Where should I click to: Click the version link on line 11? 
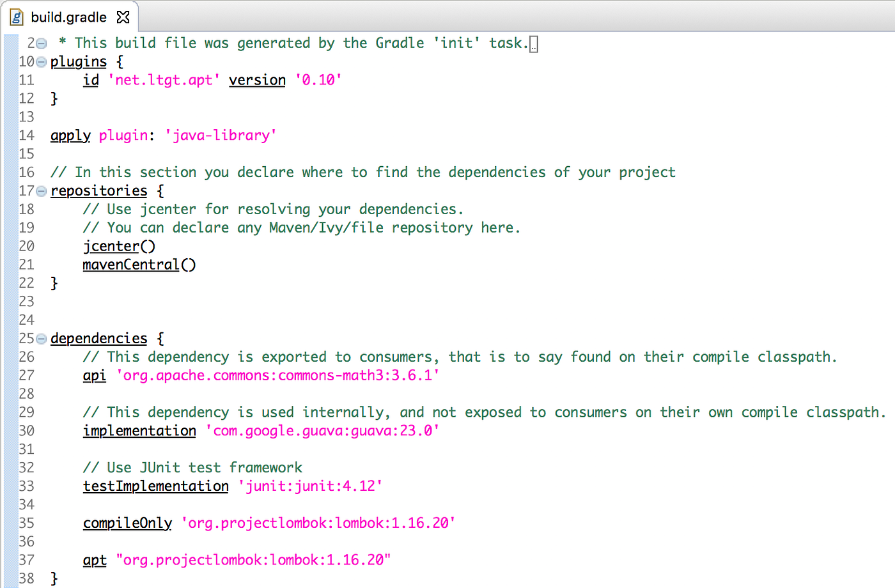pyautogui.click(x=257, y=80)
